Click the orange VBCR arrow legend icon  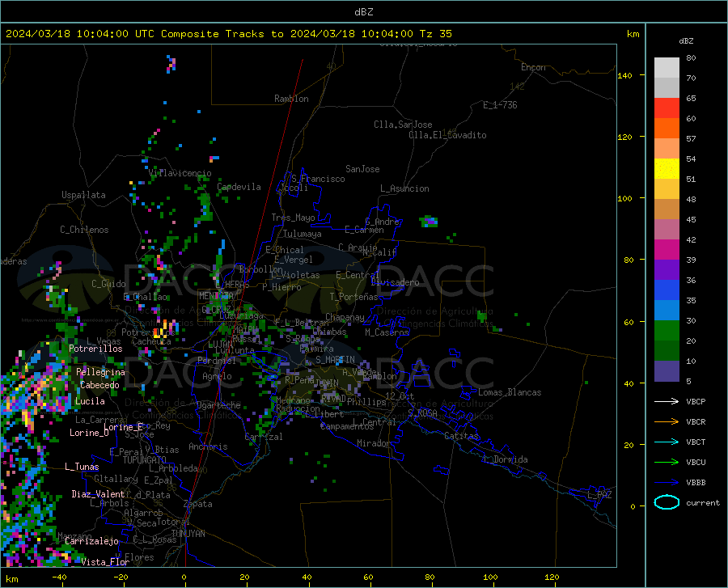pos(667,422)
